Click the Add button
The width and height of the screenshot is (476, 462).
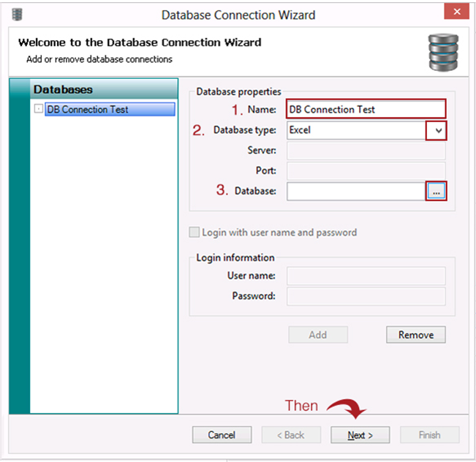[x=318, y=335]
